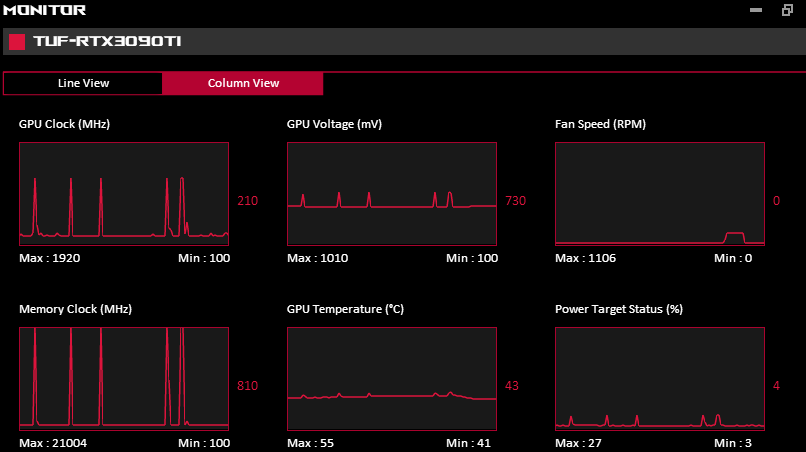The width and height of the screenshot is (806, 452).
Task: Click the MONITOR window title
Action: pos(45,10)
